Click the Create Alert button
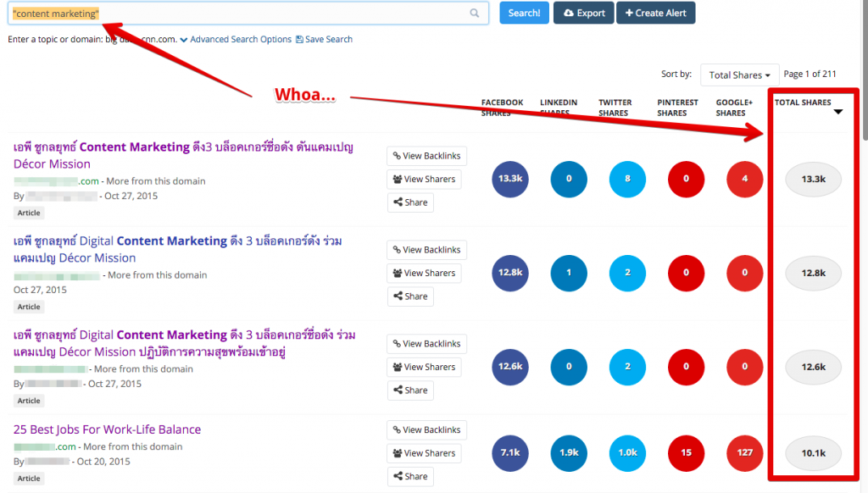Screen dimensions: 868x493 click(x=655, y=13)
